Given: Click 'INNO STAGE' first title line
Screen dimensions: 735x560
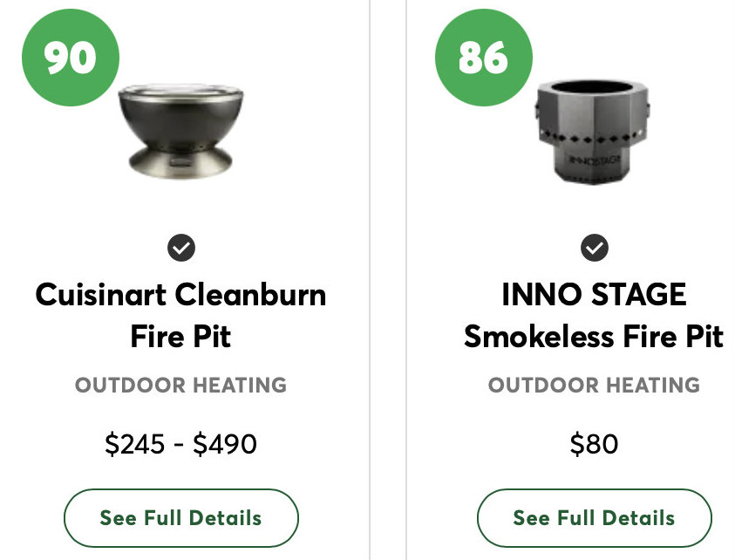Looking at the screenshot, I should [594, 295].
